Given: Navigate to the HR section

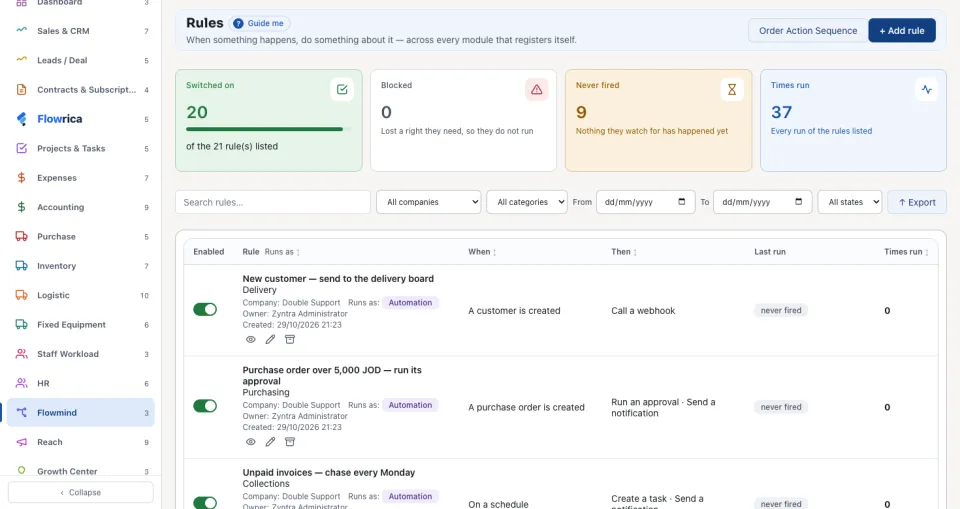Looking at the screenshot, I should pyautogui.click(x=81, y=383).
